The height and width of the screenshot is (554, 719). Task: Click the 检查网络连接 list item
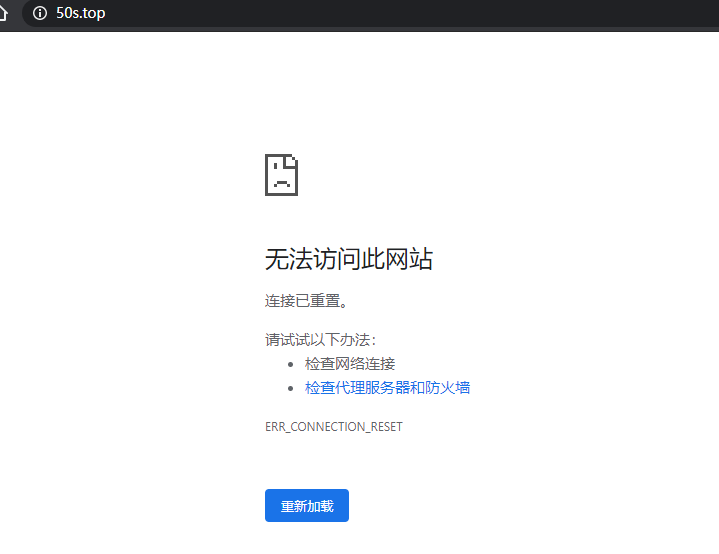(350, 364)
